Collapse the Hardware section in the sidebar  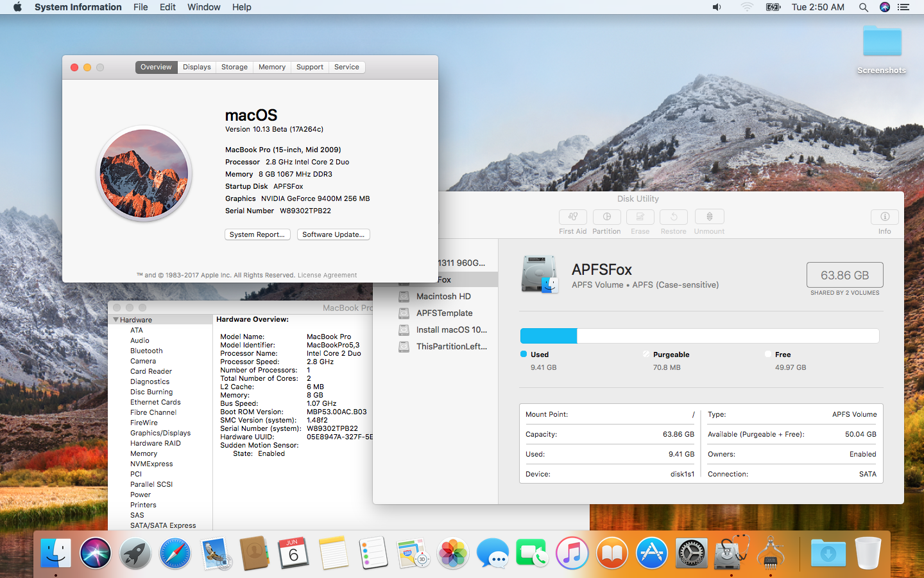116,320
